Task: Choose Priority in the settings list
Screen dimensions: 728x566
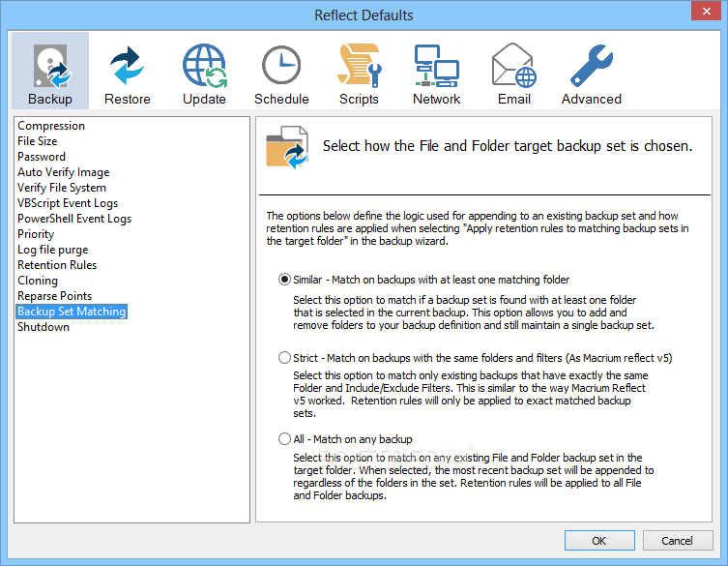Action: (x=36, y=234)
